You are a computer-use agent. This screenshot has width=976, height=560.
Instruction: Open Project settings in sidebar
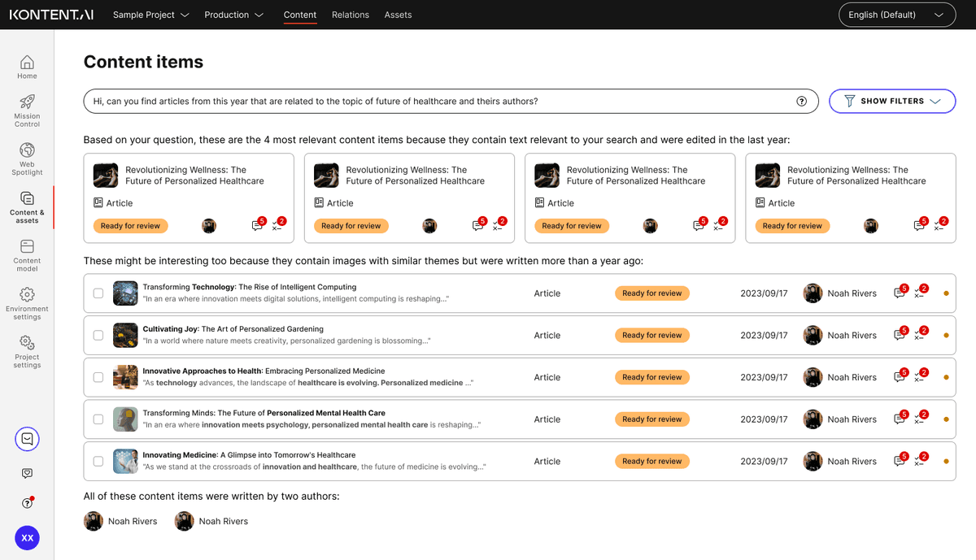(x=27, y=350)
